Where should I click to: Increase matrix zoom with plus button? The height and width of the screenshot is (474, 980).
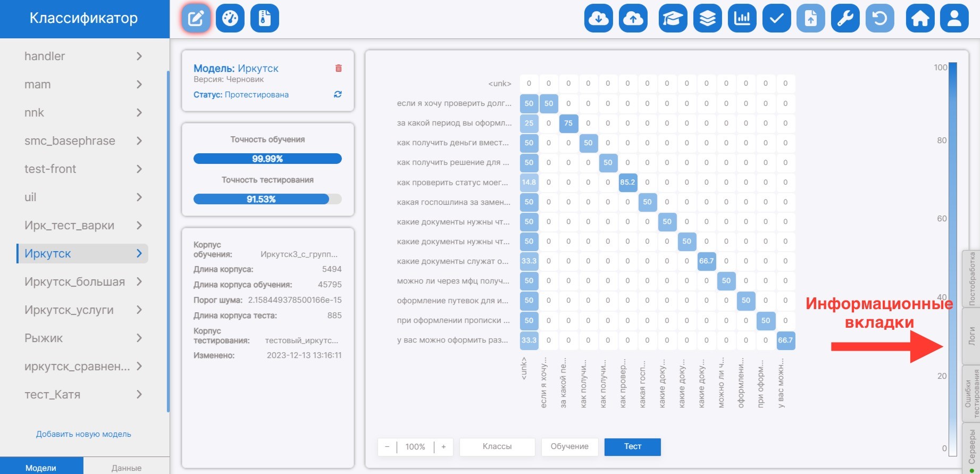click(x=443, y=447)
